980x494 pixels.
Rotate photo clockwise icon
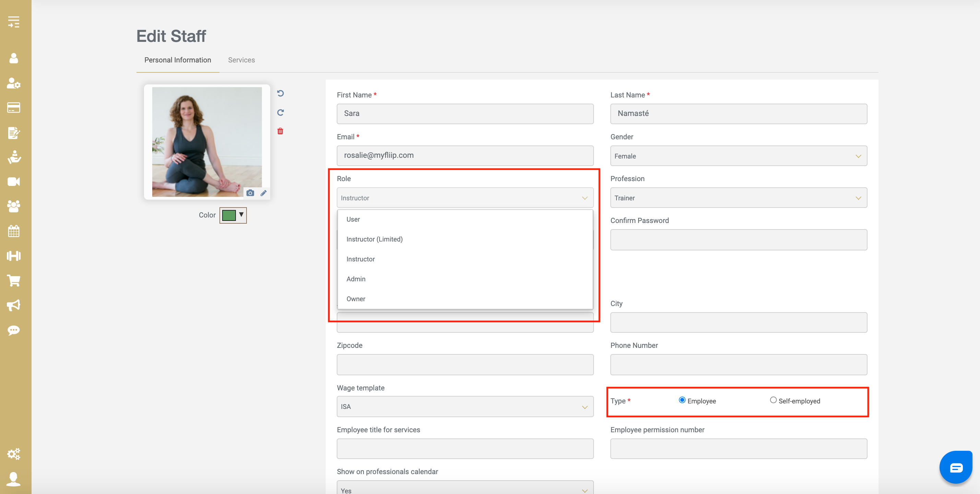click(x=280, y=112)
